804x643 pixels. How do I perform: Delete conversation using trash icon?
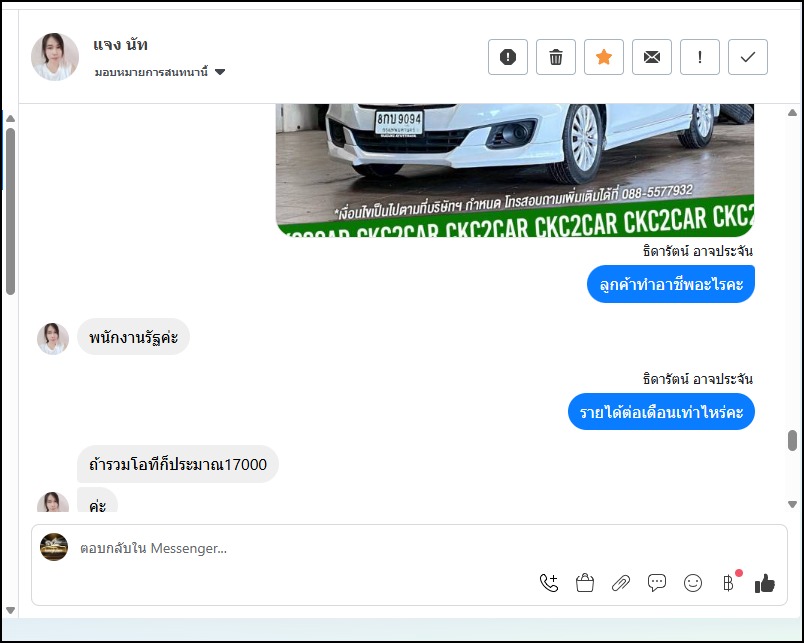pos(556,57)
